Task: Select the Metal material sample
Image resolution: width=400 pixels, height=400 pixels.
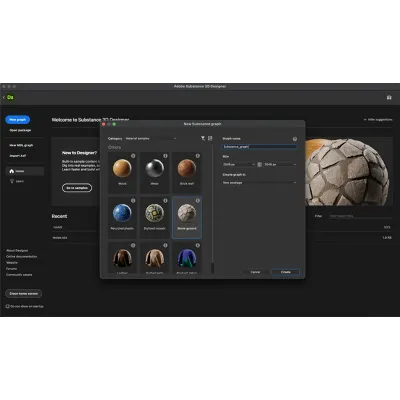Action: [154, 172]
